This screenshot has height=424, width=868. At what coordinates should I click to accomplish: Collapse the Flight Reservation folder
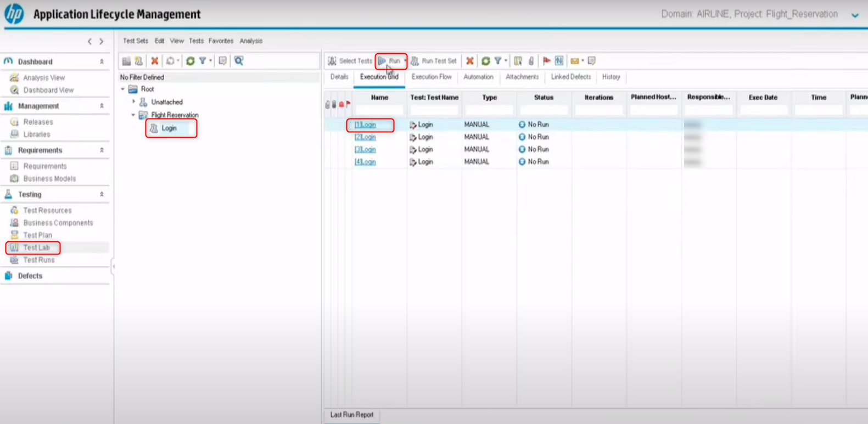coord(133,115)
